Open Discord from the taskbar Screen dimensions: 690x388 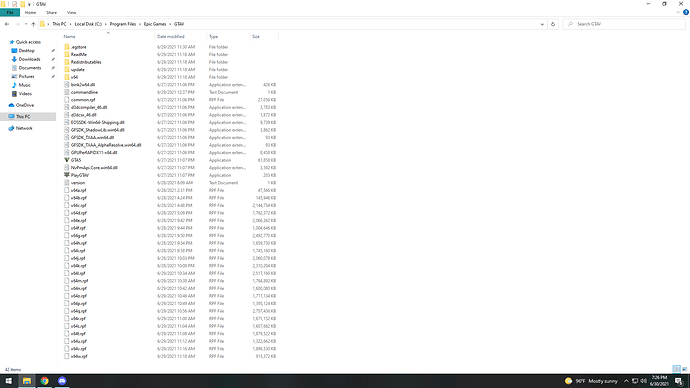click(62, 381)
